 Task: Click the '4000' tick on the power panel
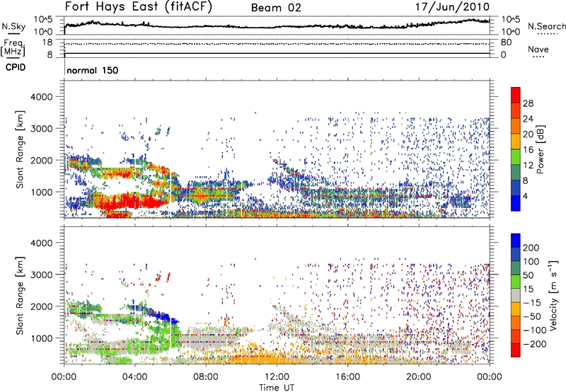click(41, 97)
